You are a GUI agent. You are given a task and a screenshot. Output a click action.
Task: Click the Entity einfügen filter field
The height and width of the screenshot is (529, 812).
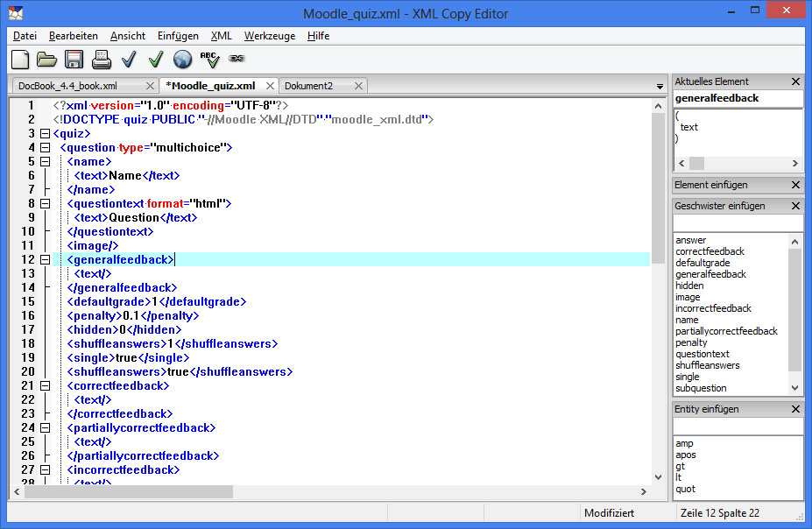738,427
